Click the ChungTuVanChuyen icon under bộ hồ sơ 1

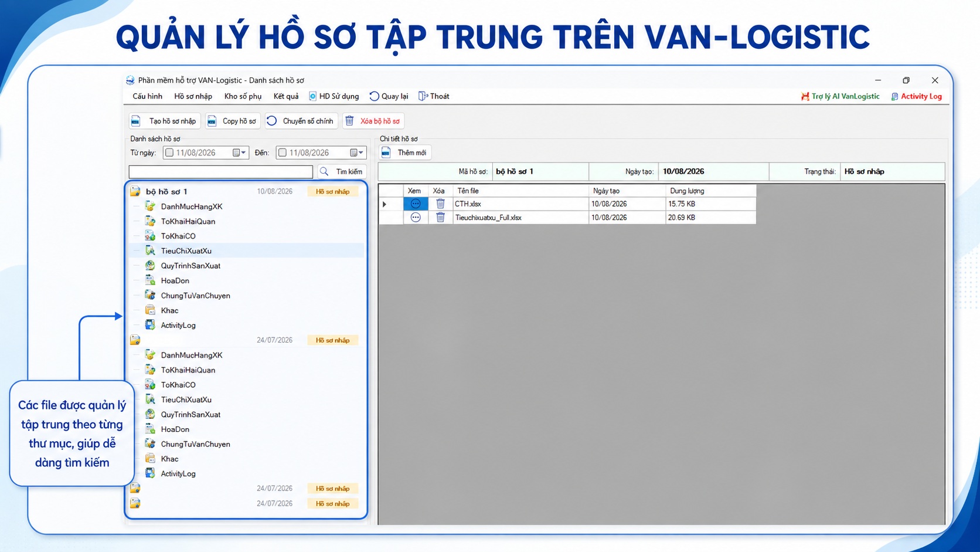151,295
